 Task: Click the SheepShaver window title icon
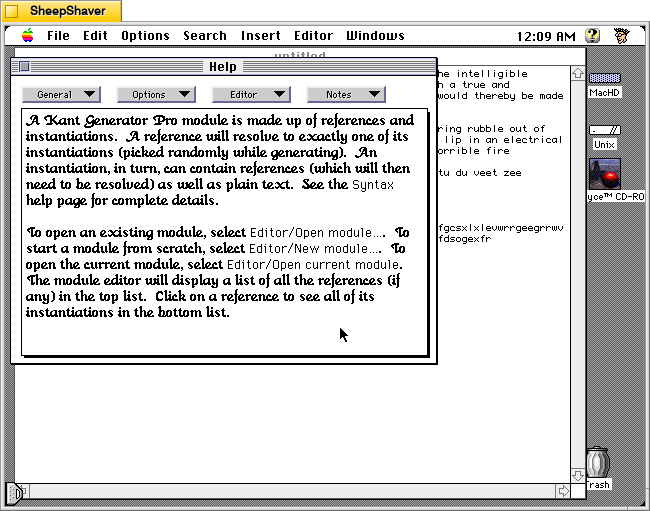[x=11, y=11]
